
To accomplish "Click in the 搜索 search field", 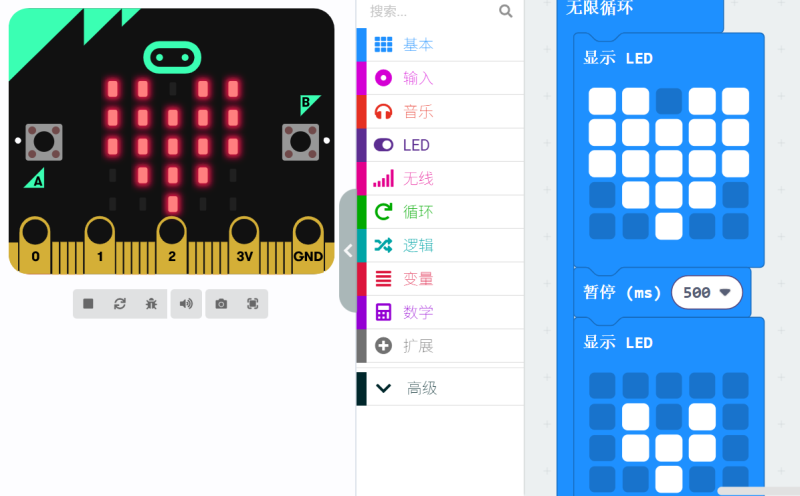I will pos(430,11).
